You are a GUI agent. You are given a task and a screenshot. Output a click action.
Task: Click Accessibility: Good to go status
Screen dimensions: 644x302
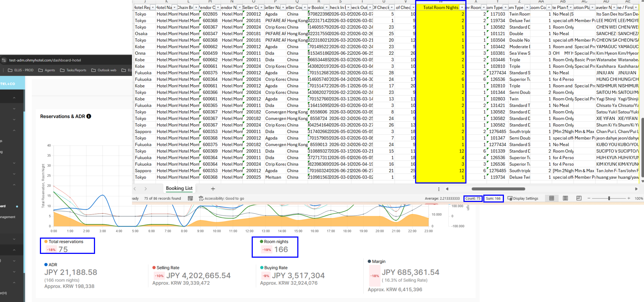(222, 198)
